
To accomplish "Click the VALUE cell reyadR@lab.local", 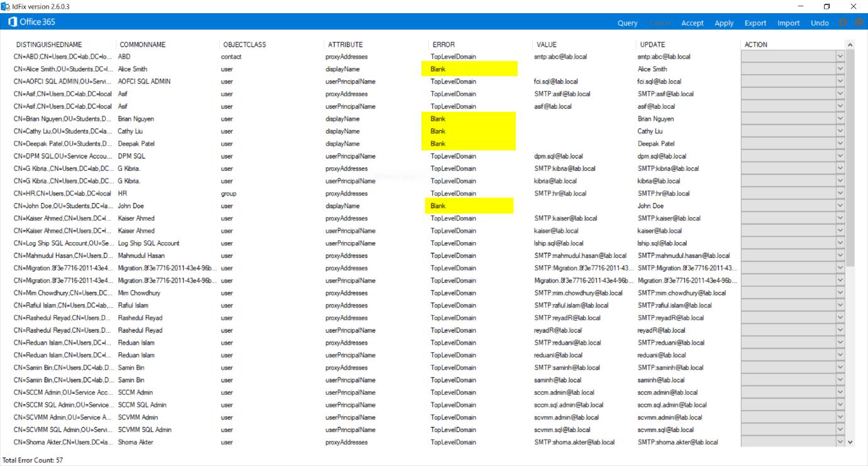I will [x=559, y=330].
